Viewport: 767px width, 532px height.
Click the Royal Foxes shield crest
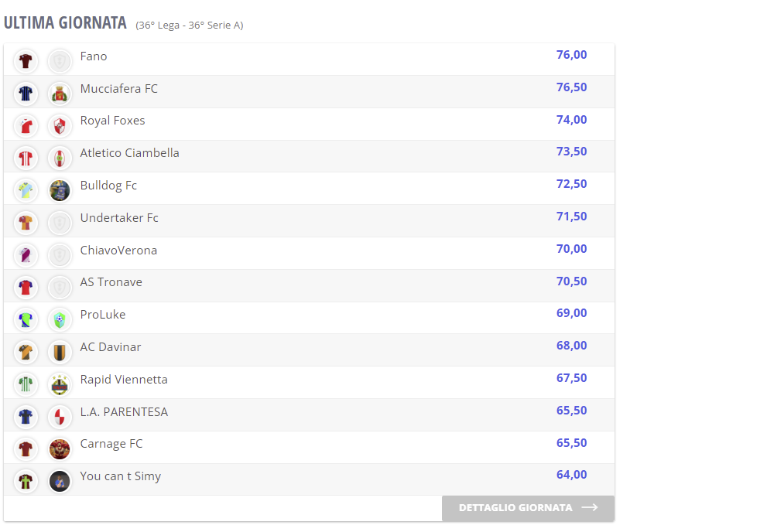pos(60,126)
